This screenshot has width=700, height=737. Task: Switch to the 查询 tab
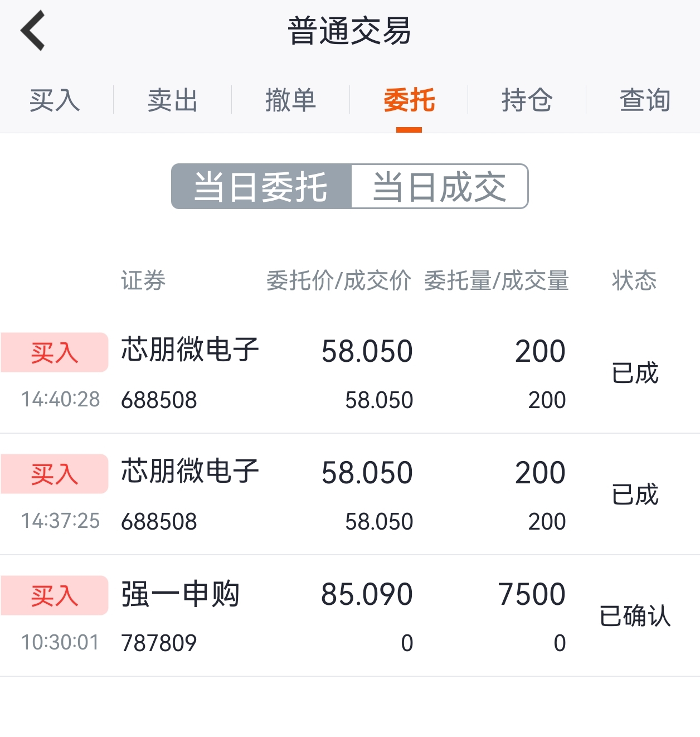click(x=645, y=101)
